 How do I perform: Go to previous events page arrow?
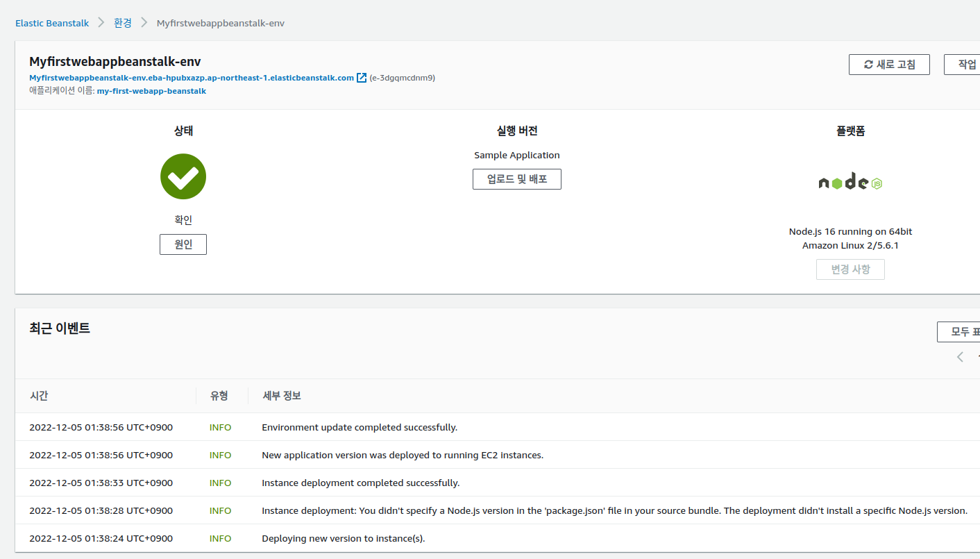click(x=960, y=357)
